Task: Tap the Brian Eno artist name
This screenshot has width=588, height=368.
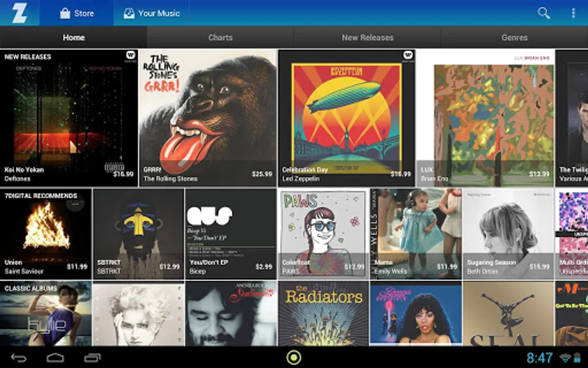Action: tap(434, 179)
